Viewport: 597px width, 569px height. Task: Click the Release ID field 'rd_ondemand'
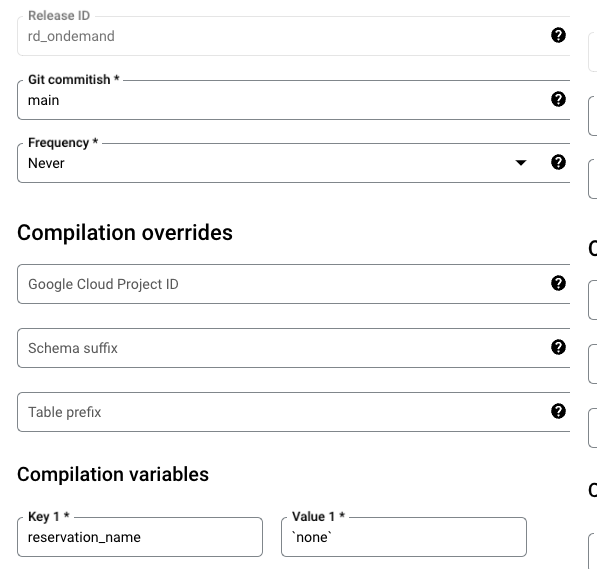294,36
